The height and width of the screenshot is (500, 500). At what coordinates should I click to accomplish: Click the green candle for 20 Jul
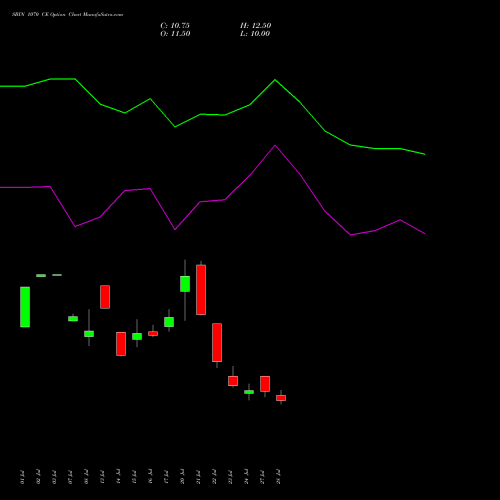point(185,284)
